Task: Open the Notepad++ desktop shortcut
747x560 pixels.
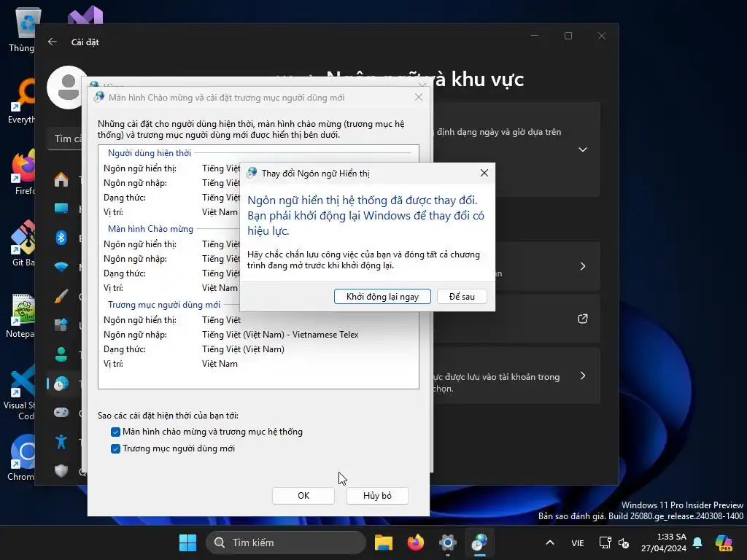Action: [x=21, y=315]
